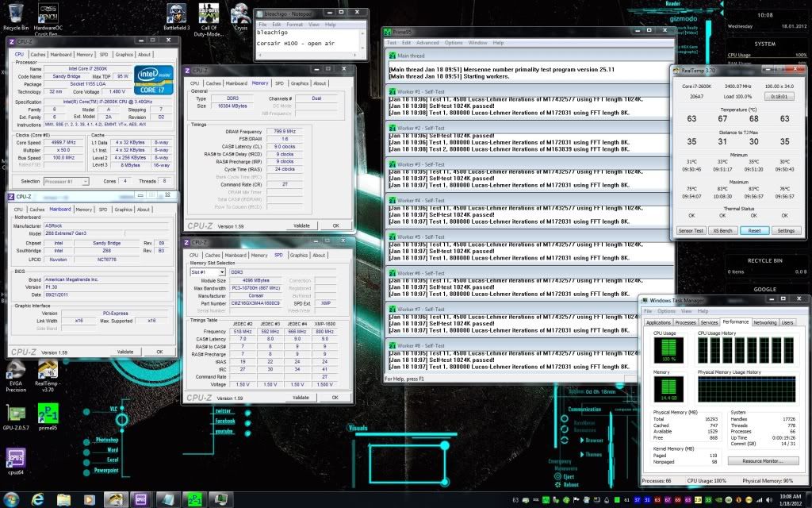812x508 pixels.
Task: Click the 0:18:01 timer button in RealTemp
Action: tap(779, 96)
